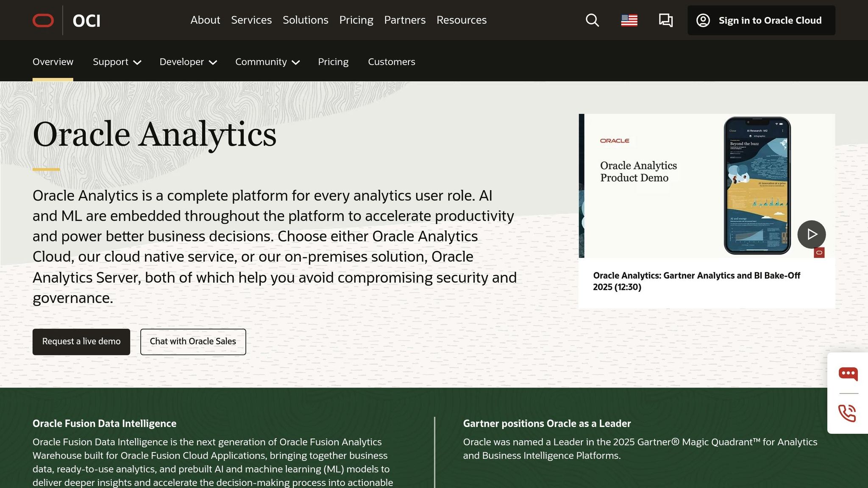868x488 pixels.
Task: Expand the Support dropdown
Action: 117,62
